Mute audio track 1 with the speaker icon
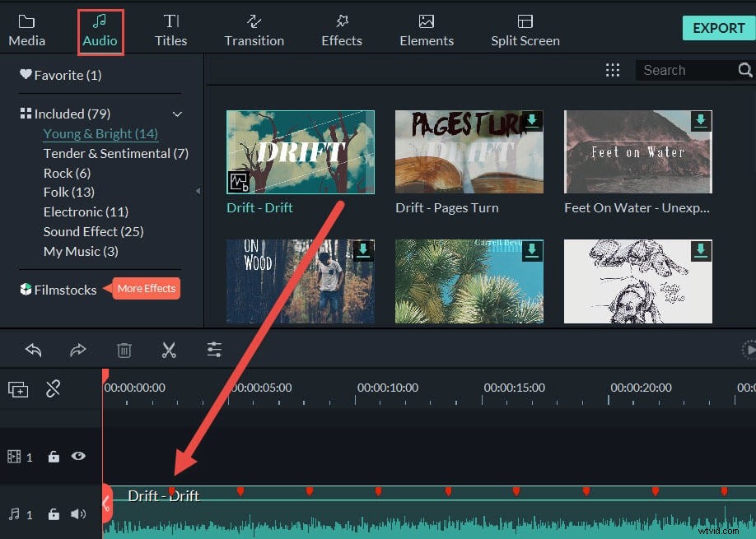 pyautogui.click(x=78, y=513)
